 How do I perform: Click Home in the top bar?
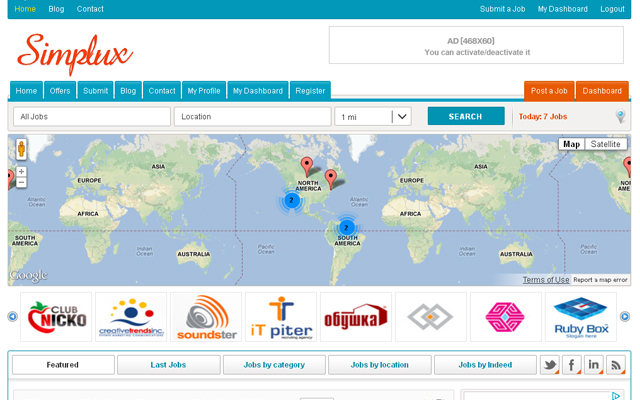coord(25,9)
